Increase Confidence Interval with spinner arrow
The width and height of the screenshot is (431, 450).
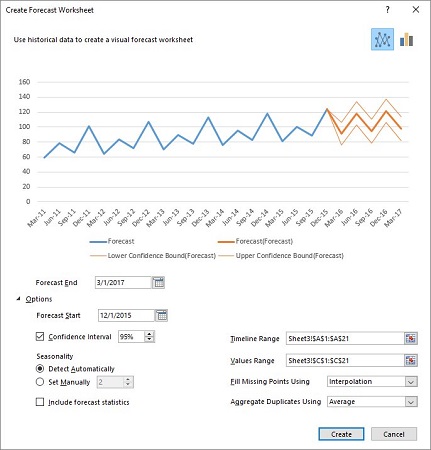pos(150,334)
